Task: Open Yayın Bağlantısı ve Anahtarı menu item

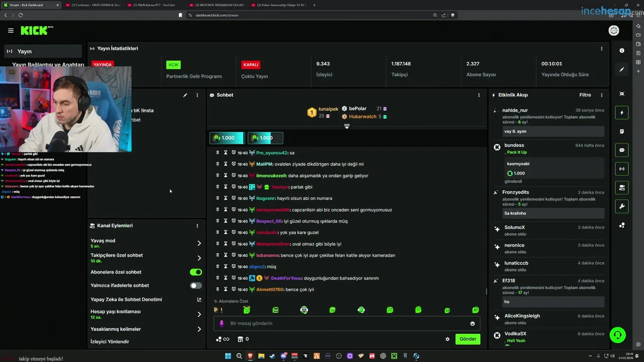Action: tap(48, 65)
